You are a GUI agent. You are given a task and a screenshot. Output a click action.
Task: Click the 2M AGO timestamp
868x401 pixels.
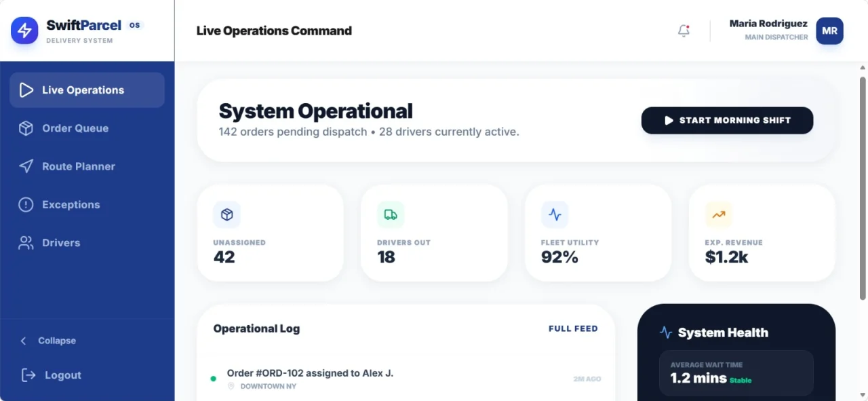[587, 379]
